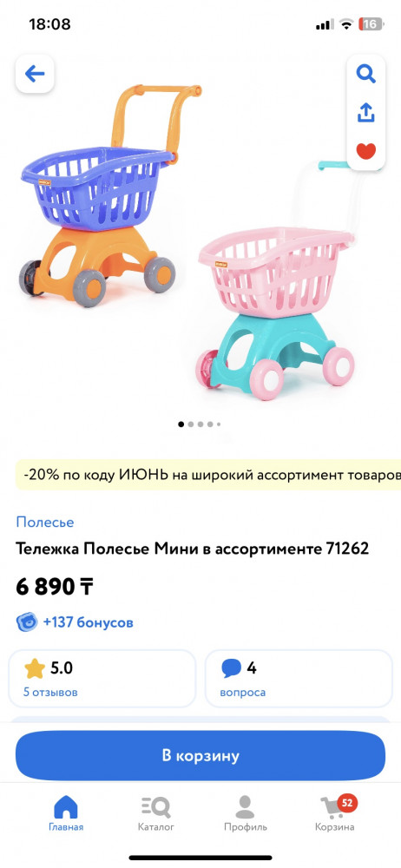
Task: Open search with the magnifier icon
Action: point(365,74)
